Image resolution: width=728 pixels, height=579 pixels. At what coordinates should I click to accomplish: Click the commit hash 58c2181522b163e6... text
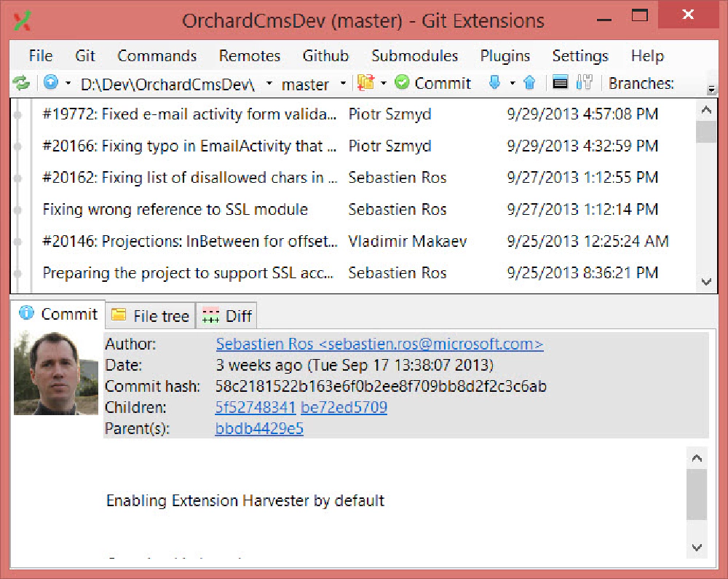[x=381, y=386]
